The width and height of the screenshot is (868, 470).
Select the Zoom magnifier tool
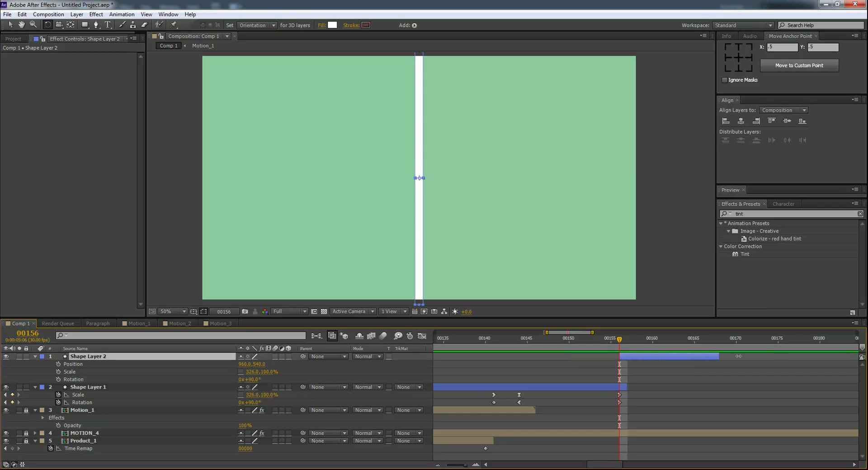[x=33, y=25]
